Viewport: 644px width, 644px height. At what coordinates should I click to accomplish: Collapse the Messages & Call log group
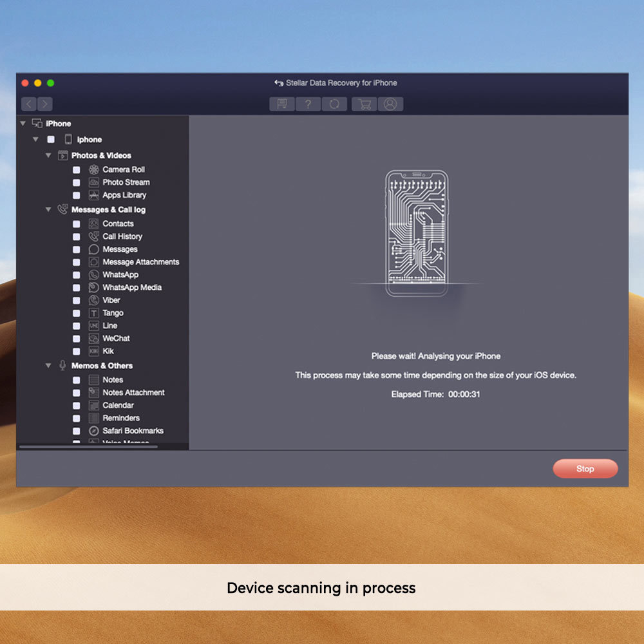(x=48, y=209)
